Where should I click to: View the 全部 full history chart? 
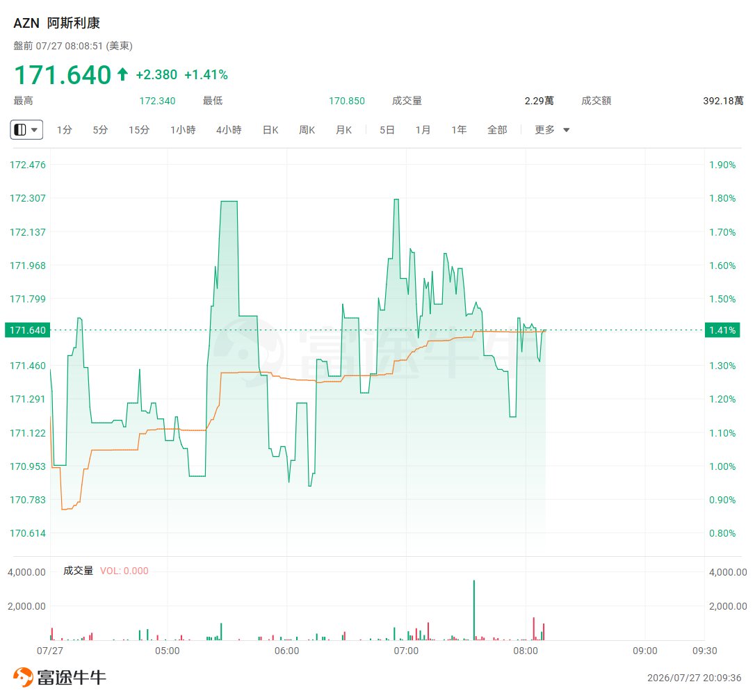[497, 130]
